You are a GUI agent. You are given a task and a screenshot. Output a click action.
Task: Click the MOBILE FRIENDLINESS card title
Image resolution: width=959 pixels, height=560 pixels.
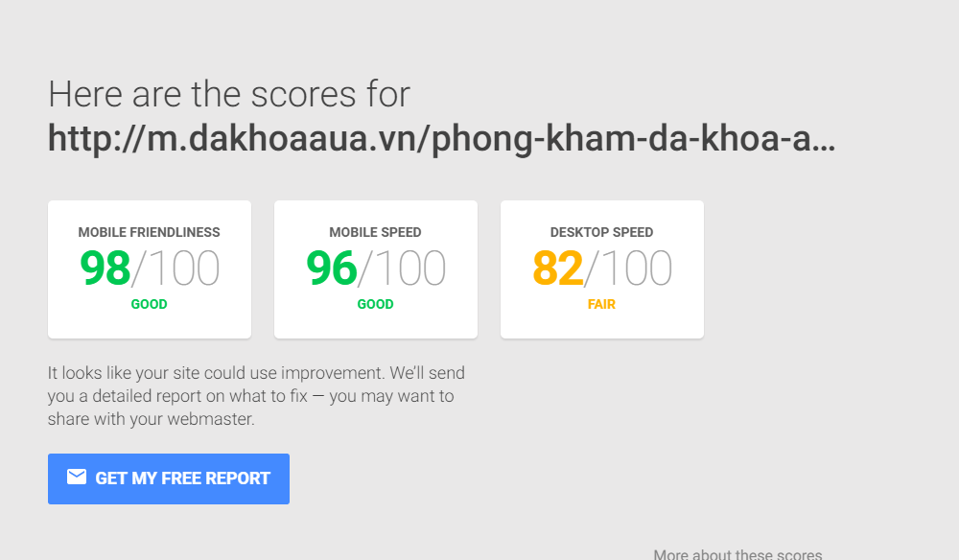point(150,232)
